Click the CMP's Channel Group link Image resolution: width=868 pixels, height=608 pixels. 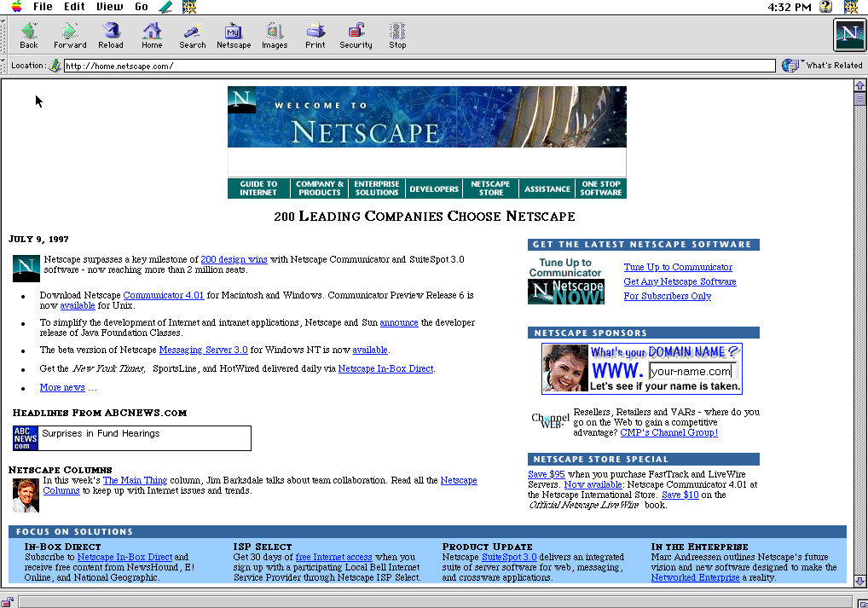(x=668, y=431)
